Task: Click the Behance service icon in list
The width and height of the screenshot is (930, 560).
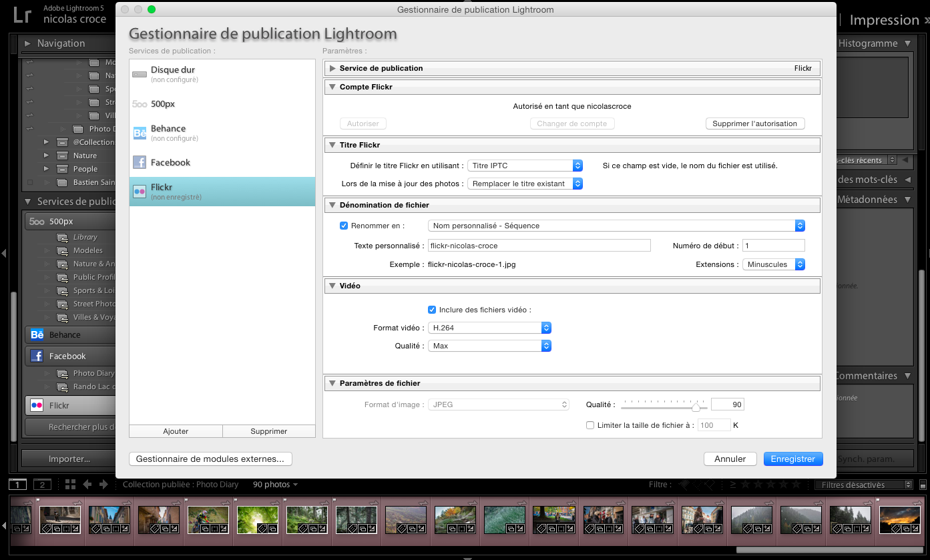Action: pyautogui.click(x=140, y=133)
